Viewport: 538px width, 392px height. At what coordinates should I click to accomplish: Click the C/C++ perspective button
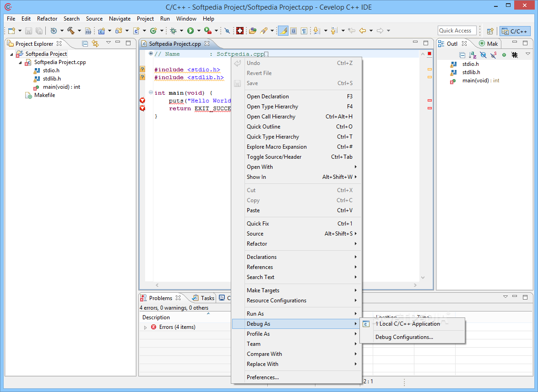pos(515,31)
